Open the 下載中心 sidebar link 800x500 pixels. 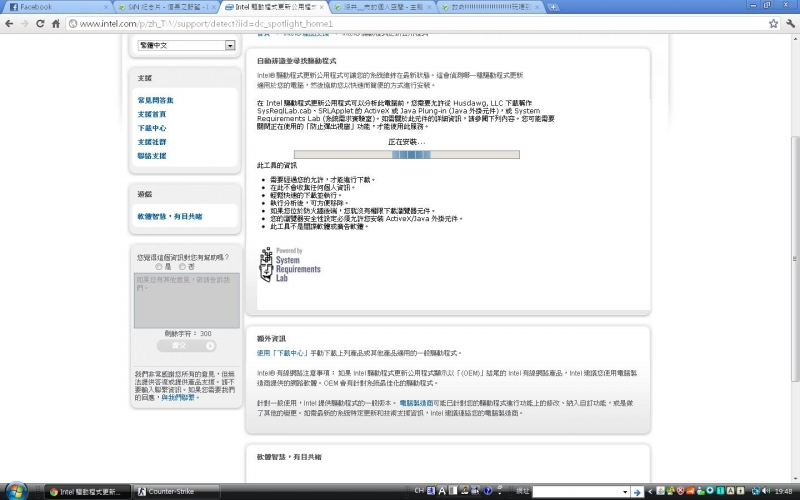[152, 128]
